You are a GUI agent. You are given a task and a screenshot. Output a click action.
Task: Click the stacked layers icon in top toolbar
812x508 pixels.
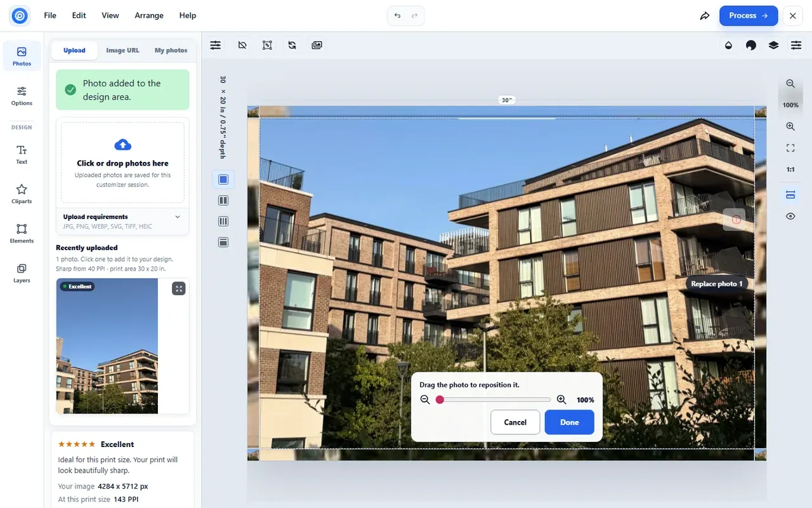(773, 45)
